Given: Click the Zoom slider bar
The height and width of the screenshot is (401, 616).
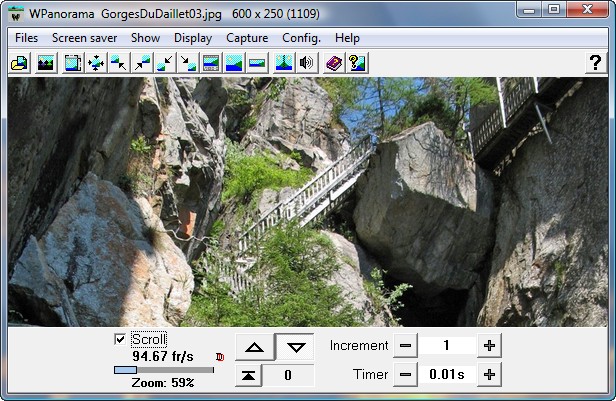Looking at the screenshot, I should pos(164,370).
